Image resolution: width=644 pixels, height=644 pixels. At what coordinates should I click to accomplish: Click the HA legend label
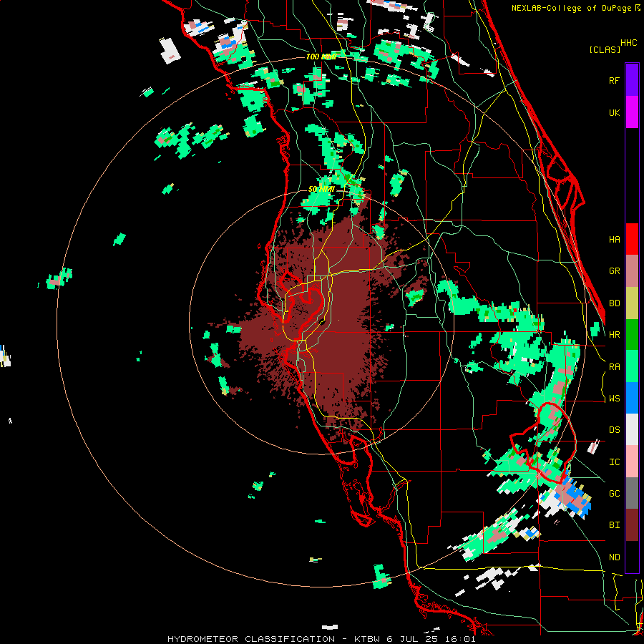tap(614, 240)
